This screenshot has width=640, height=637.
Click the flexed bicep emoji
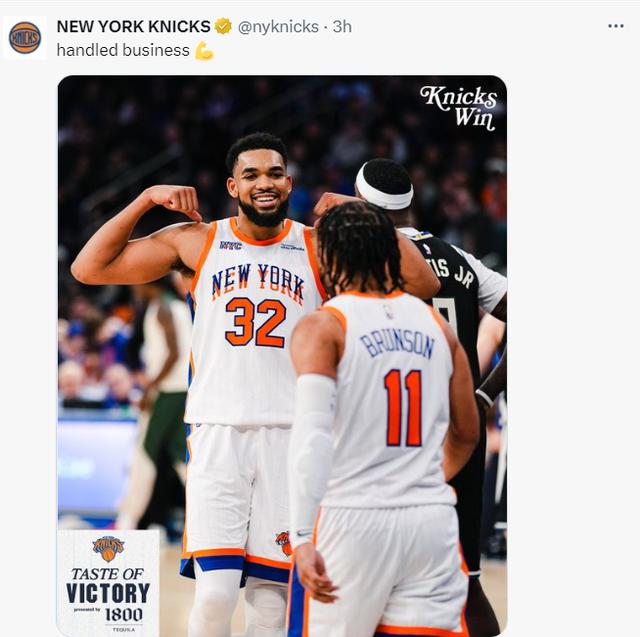pyautogui.click(x=204, y=50)
